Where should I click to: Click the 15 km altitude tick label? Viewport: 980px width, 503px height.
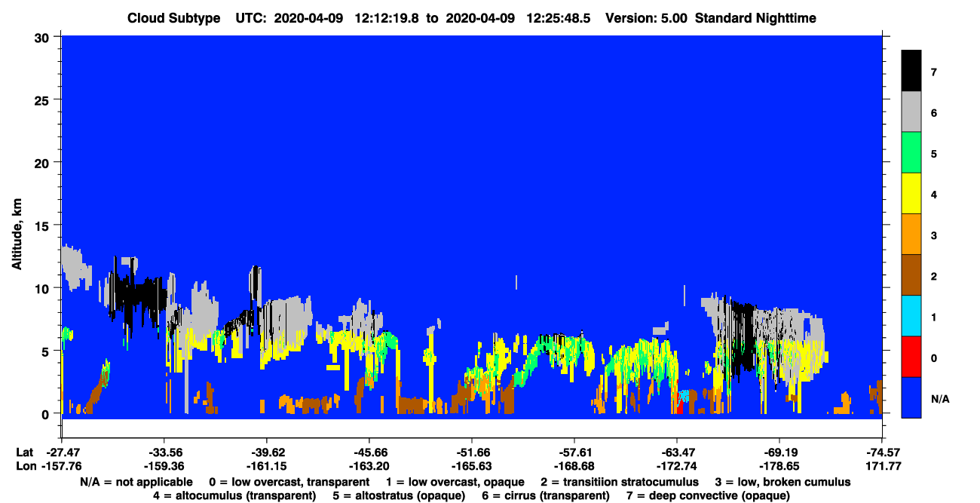tap(44, 225)
